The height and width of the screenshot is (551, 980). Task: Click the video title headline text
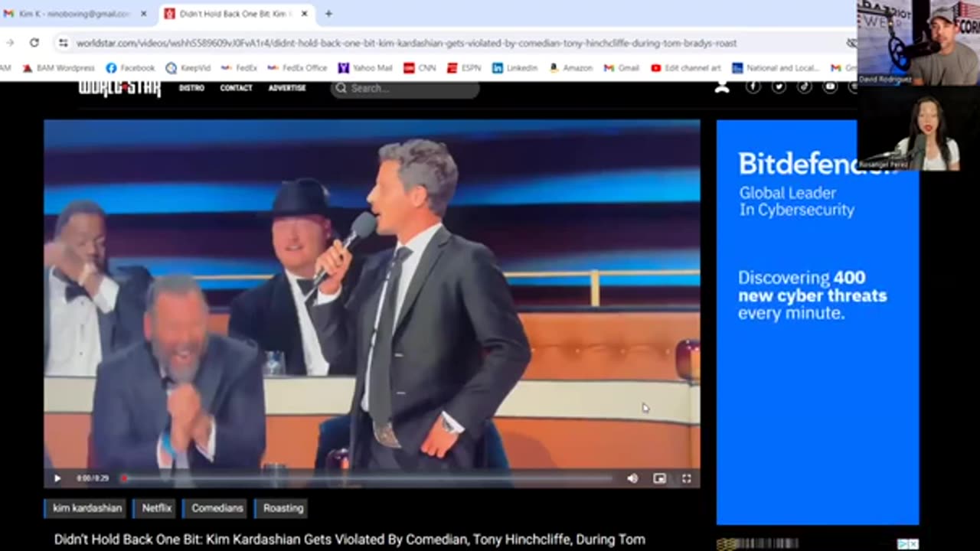click(x=350, y=540)
